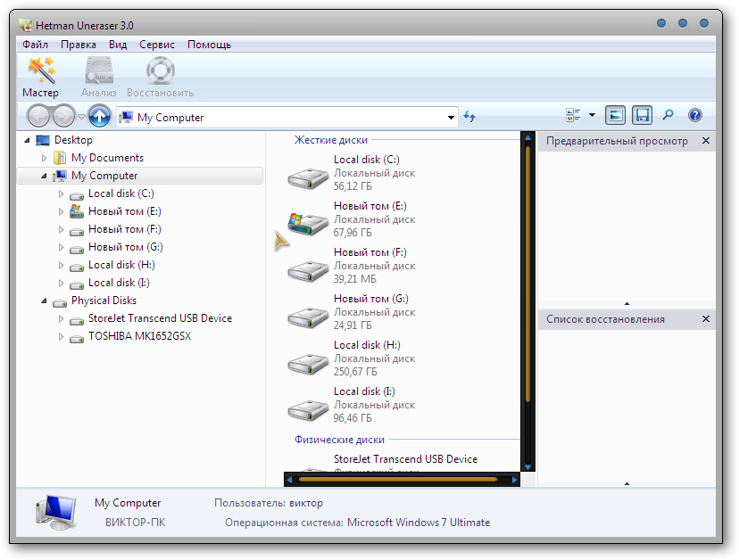Expand Новый том (E:) in the tree

click(61, 211)
